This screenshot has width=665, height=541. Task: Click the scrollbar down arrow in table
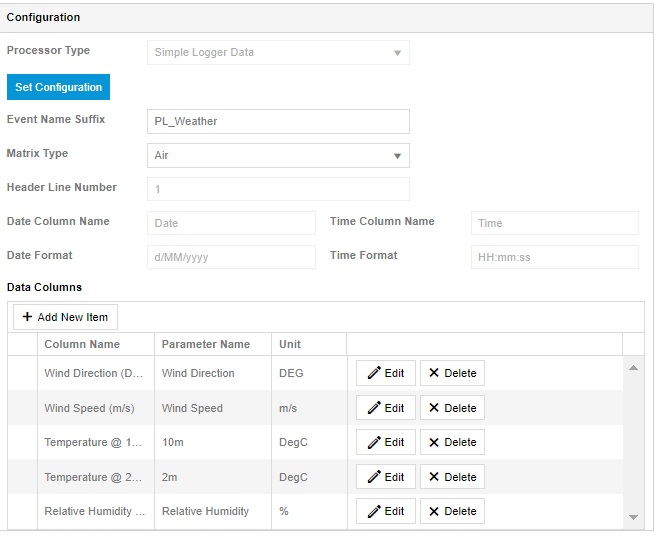pos(634,517)
